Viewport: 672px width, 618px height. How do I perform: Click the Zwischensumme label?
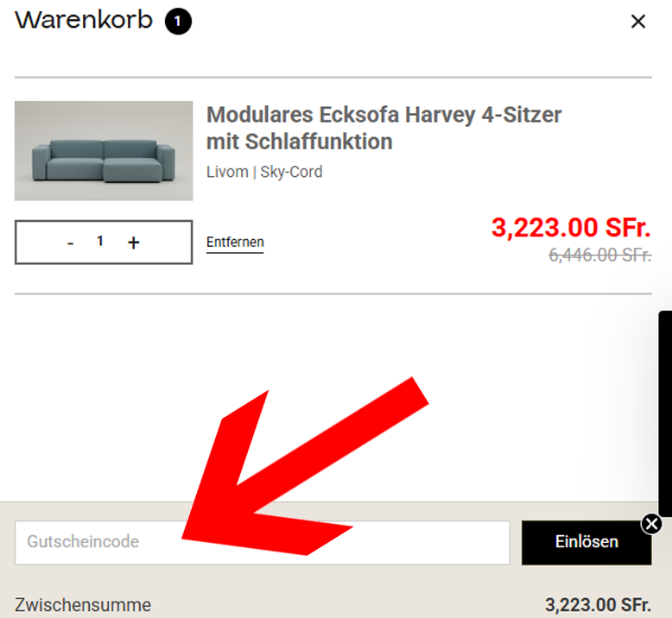[83, 605]
